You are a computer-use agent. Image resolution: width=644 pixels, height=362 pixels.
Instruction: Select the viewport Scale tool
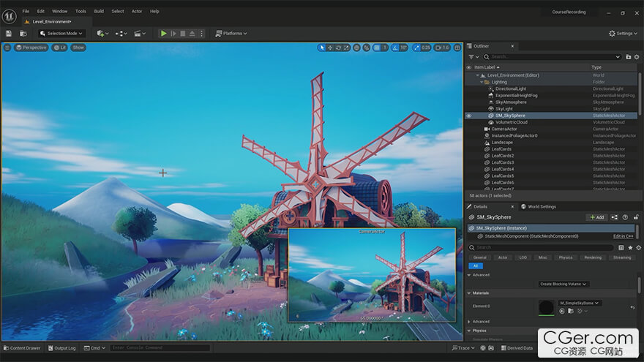[x=346, y=48]
